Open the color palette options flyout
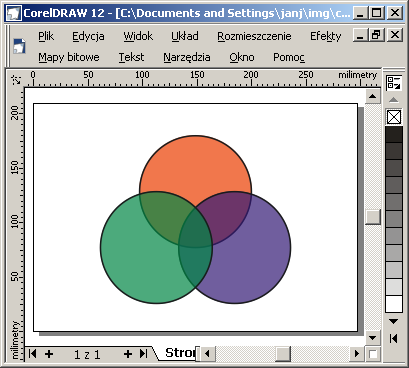 (393, 82)
